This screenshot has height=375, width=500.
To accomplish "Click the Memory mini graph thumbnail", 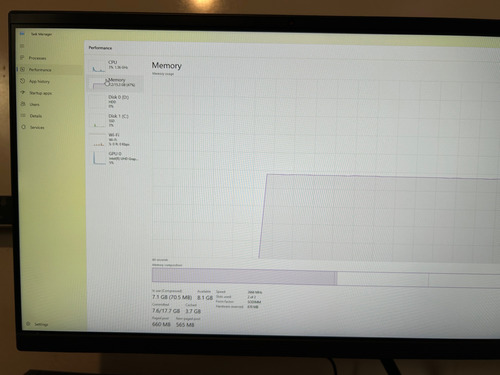I will tap(99, 84).
